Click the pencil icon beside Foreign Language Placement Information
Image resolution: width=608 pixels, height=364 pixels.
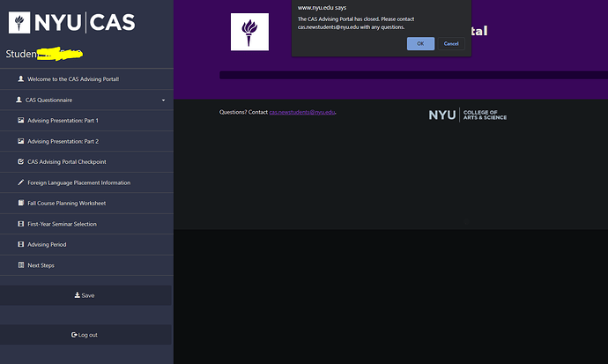21,182
